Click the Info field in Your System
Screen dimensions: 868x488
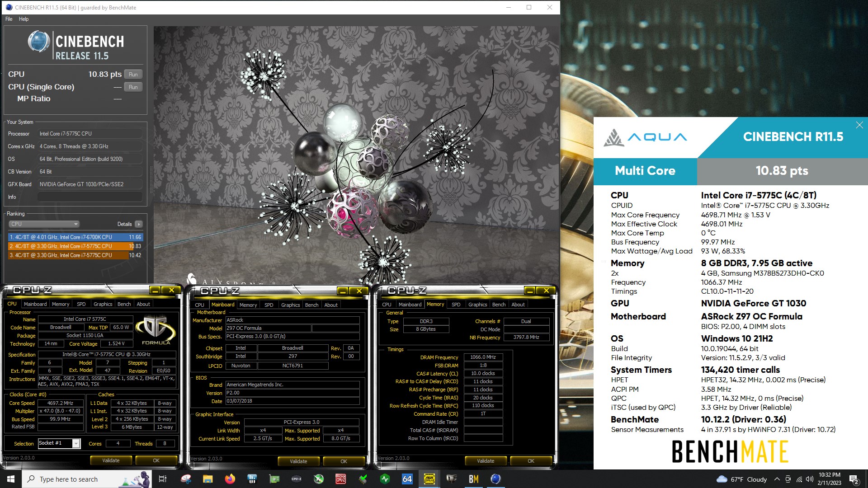pos(90,197)
